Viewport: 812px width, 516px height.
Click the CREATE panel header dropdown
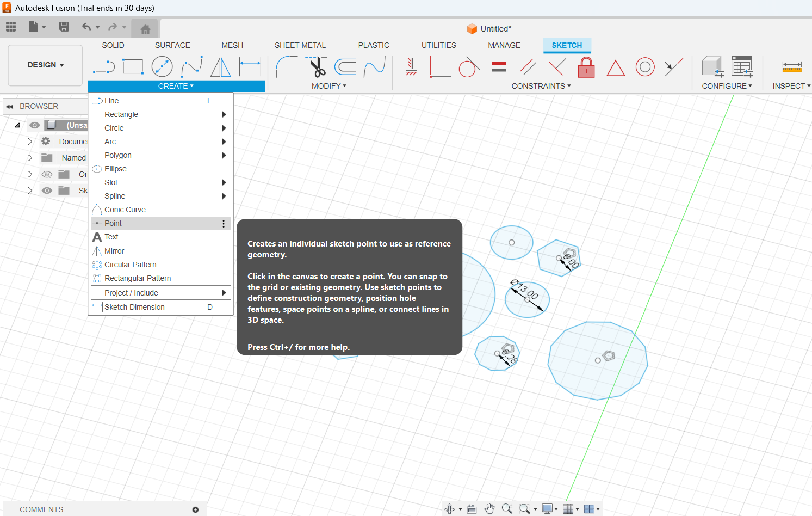click(176, 86)
